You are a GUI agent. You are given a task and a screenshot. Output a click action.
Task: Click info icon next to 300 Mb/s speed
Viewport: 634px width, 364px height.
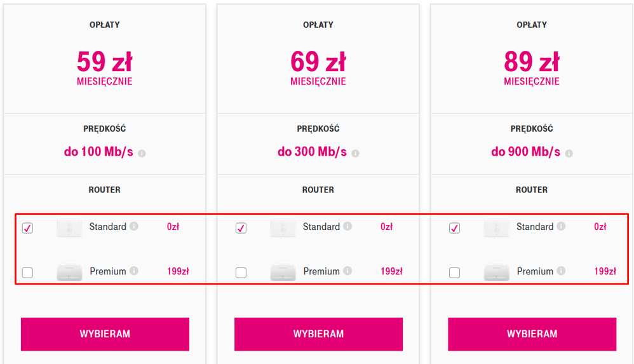355,153
